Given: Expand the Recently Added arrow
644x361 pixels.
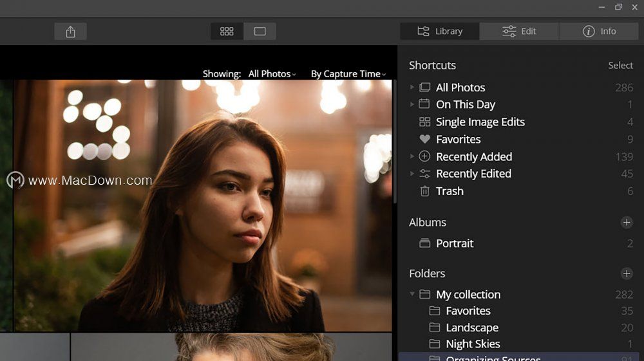Looking at the screenshot, I should [x=412, y=156].
